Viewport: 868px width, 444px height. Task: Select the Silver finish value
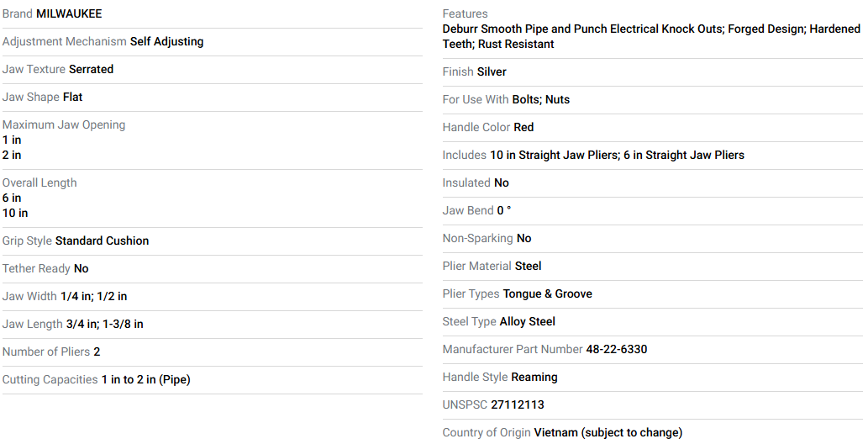[x=492, y=71]
